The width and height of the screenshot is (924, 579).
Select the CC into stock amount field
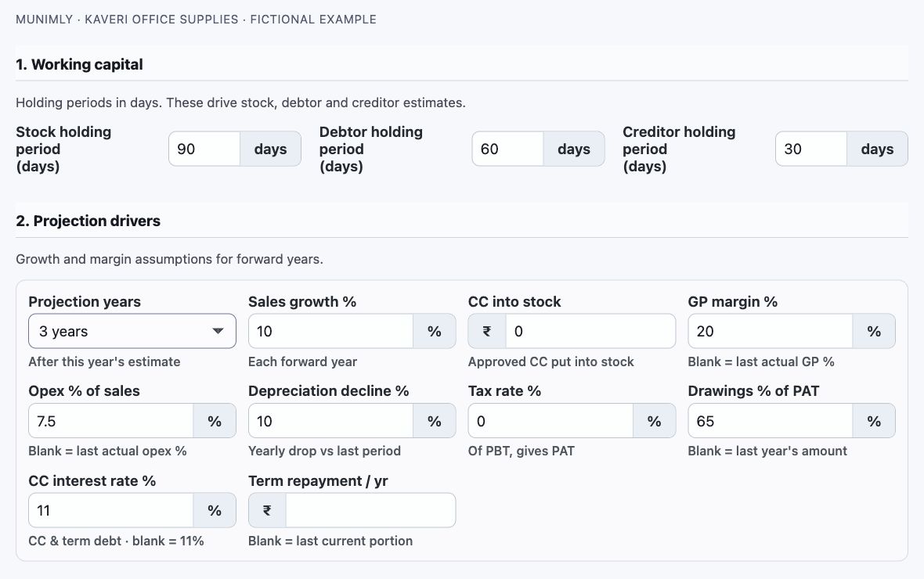point(590,331)
